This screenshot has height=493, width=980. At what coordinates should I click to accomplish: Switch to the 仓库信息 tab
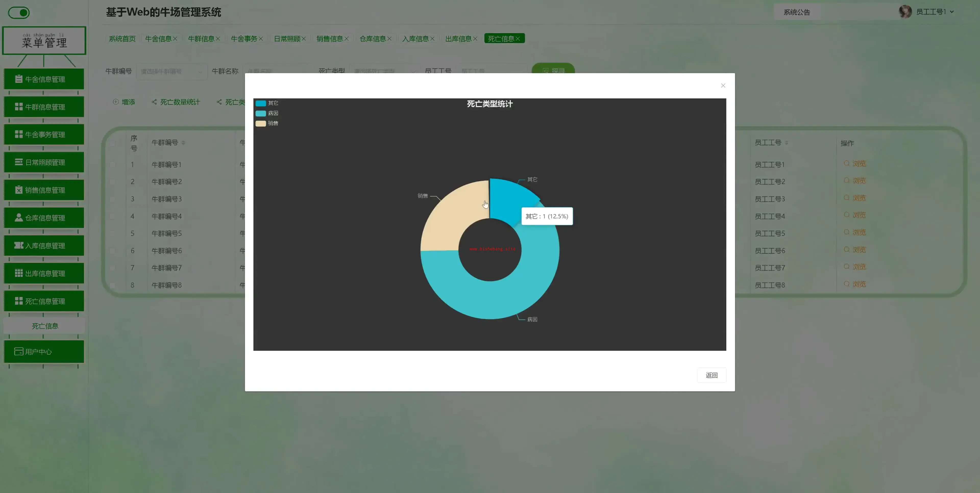click(372, 39)
